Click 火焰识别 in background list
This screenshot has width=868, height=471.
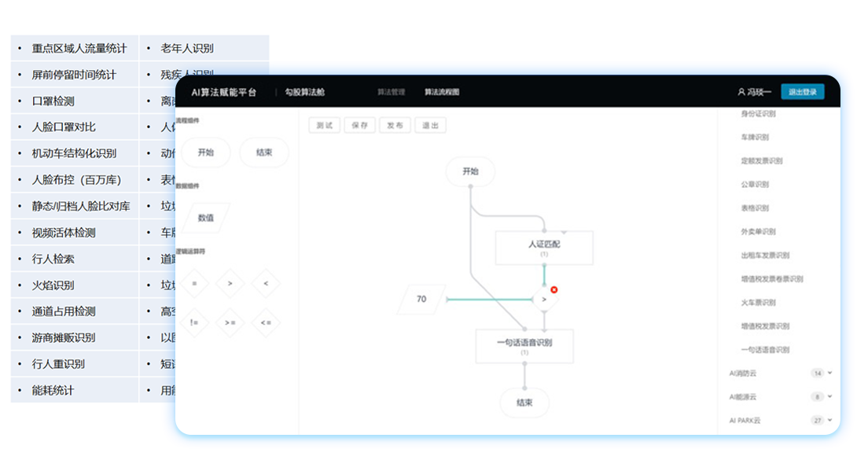(x=53, y=285)
